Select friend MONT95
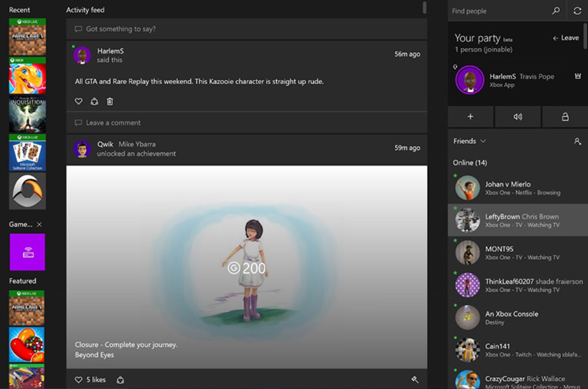The image size is (588, 389). [518, 252]
